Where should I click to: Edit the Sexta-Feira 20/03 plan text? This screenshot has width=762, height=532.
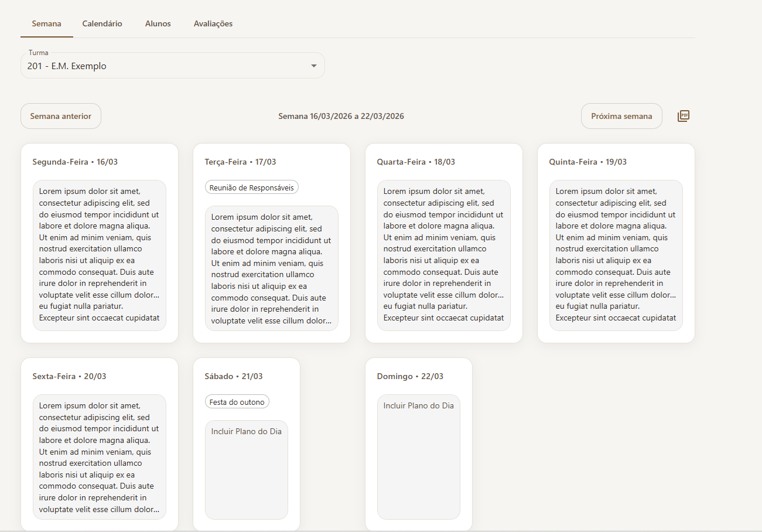[100, 456]
